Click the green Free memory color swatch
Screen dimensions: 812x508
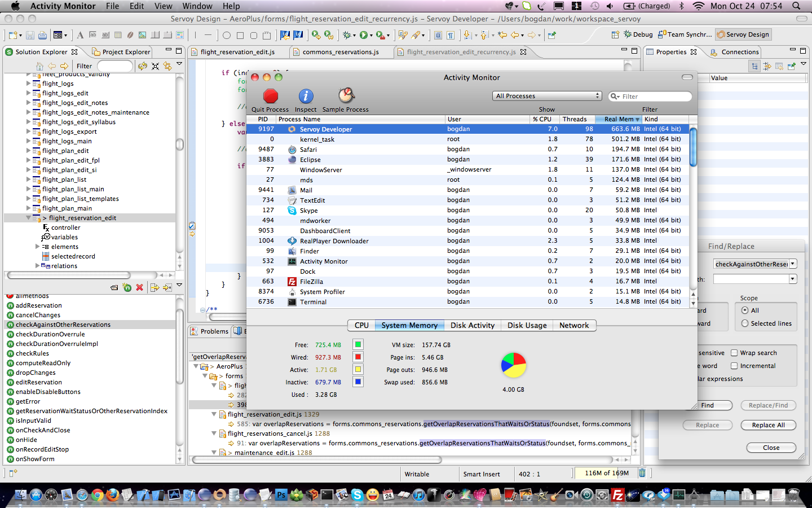point(358,344)
